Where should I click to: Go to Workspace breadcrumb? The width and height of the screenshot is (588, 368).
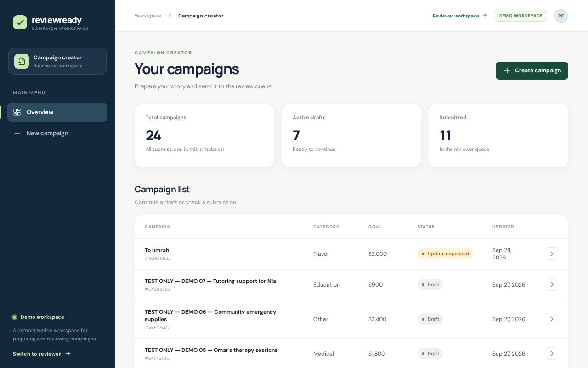point(148,16)
